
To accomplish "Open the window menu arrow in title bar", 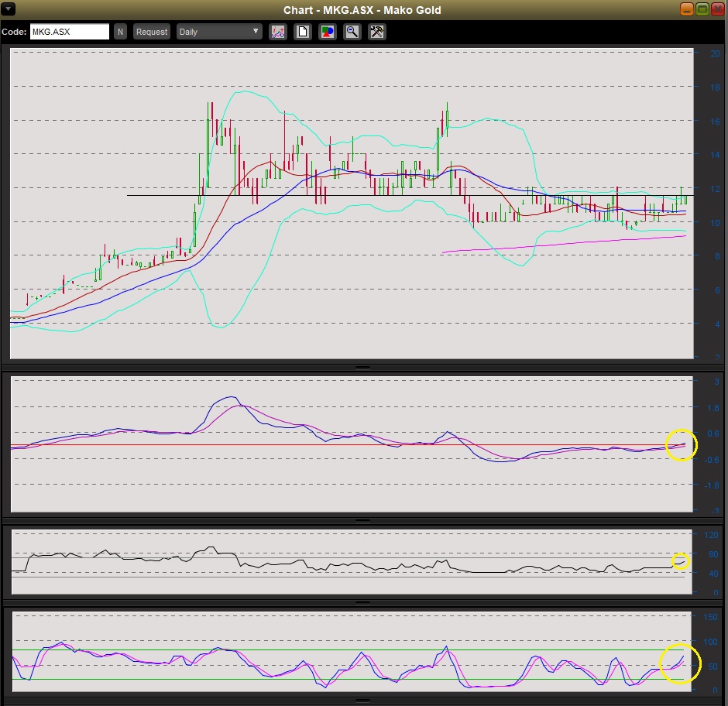I will pyautogui.click(x=9, y=9).
